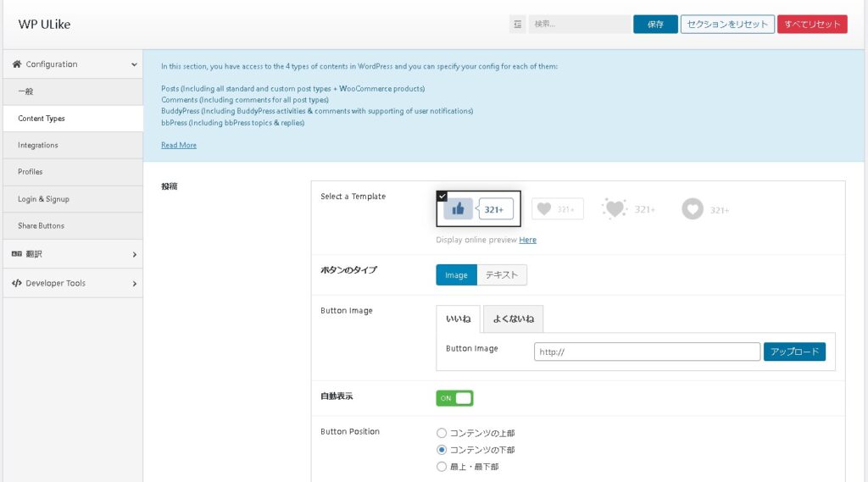Select the thumbs-up like template
Screen dimensions: 868x482
pos(479,208)
